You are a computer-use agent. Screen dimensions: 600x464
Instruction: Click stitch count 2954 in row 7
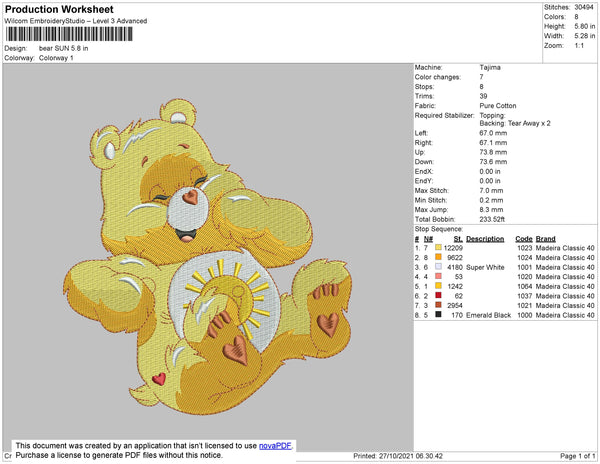pos(455,305)
